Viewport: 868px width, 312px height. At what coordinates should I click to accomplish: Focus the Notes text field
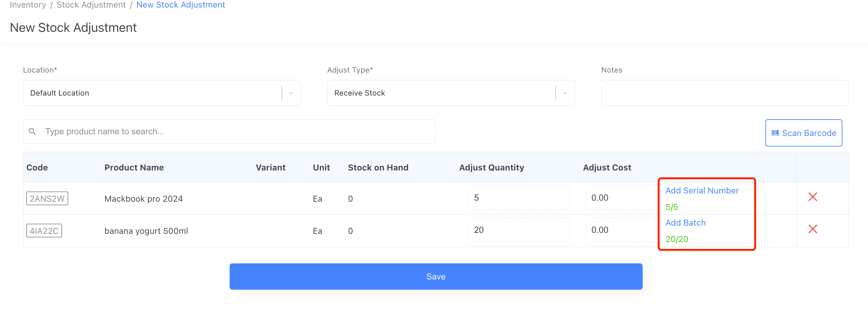(724, 93)
